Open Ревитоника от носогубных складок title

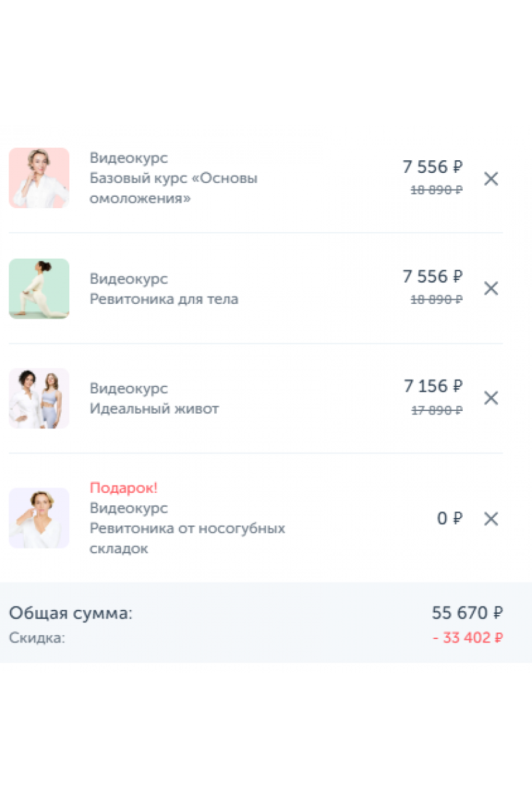coord(187,539)
